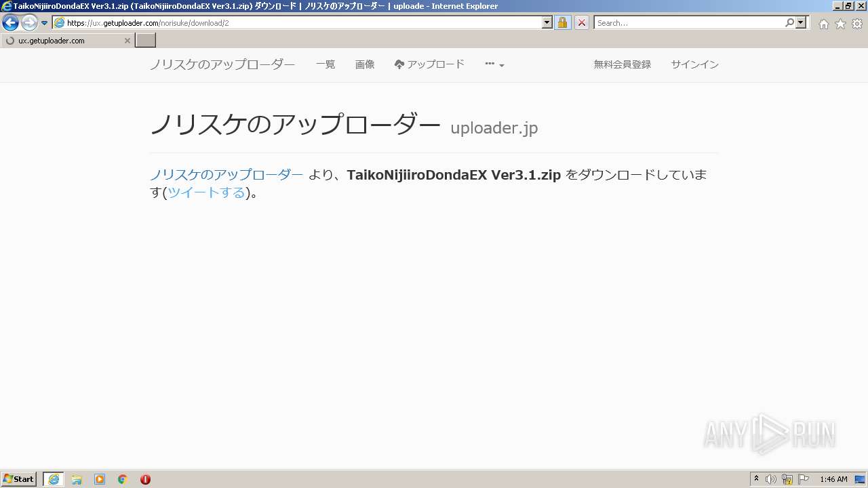
Task: Click the ノリスケのアップローダー link in message
Action: click(x=226, y=175)
